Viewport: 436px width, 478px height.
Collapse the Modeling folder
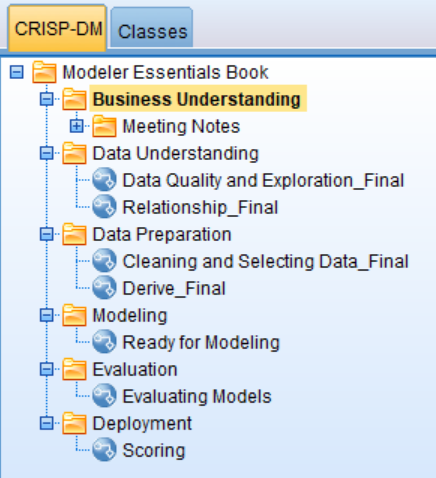[x=47, y=315]
